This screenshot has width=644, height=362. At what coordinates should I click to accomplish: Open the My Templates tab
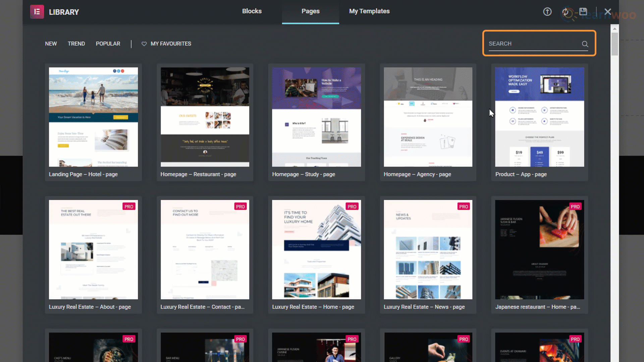pos(369,11)
